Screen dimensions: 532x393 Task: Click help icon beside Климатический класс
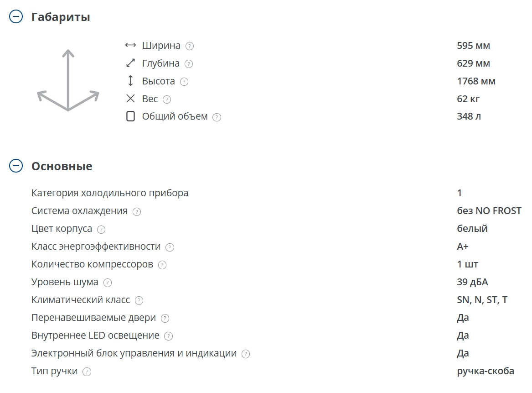click(139, 301)
